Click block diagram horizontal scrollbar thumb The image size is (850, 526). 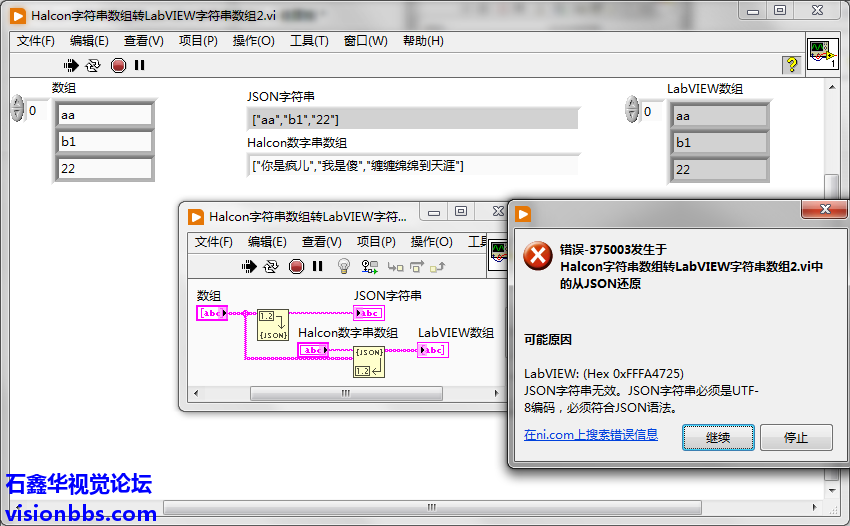click(x=346, y=393)
